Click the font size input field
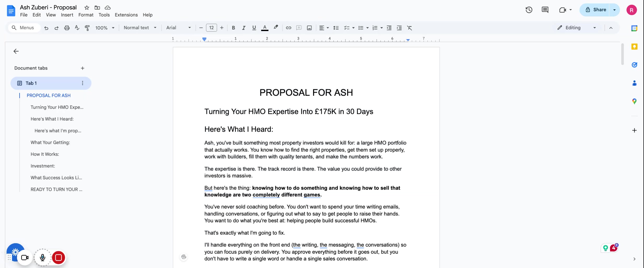 tap(211, 28)
